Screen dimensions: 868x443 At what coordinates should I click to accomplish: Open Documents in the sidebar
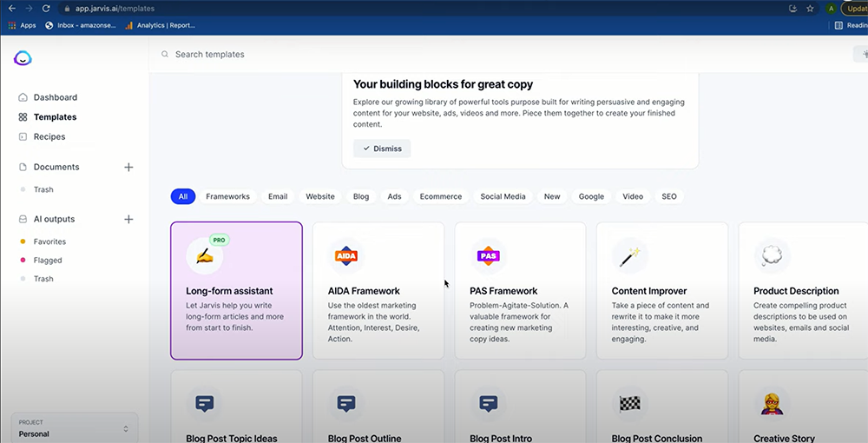pos(56,167)
